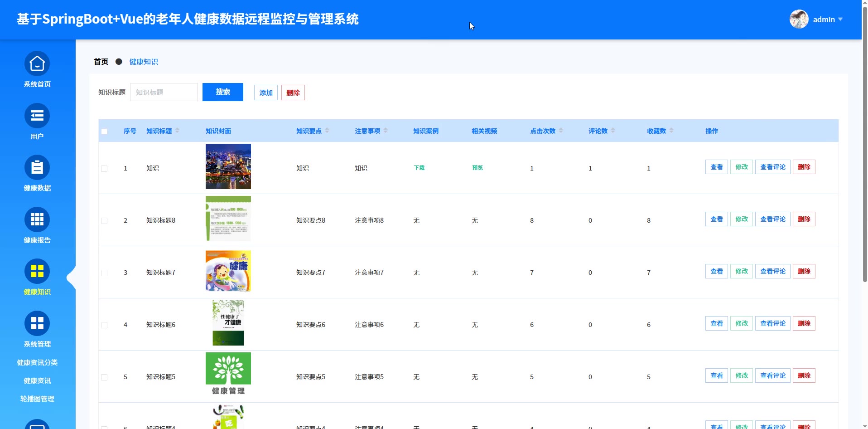Expand the admin user dropdown arrow
This screenshot has width=868, height=429.
(840, 19)
